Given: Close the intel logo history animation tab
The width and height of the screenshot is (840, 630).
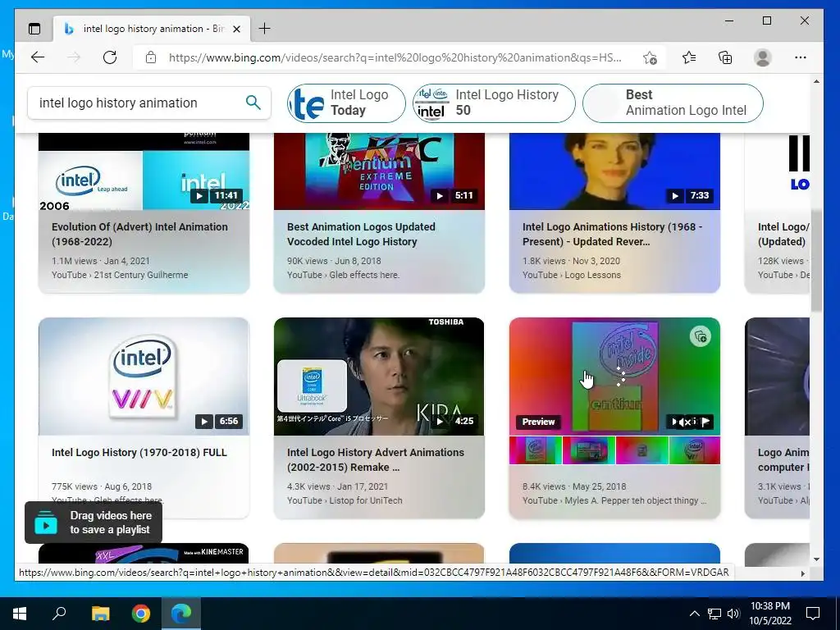Looking at the screenshot, I should [x=236, y=29].
